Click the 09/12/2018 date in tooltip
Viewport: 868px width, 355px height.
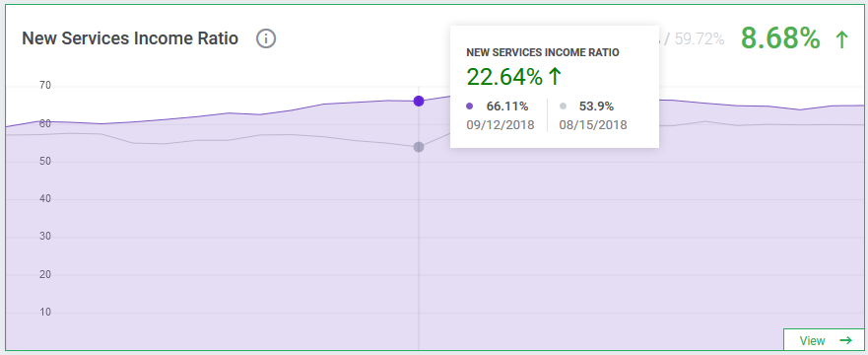coord(501,124)
